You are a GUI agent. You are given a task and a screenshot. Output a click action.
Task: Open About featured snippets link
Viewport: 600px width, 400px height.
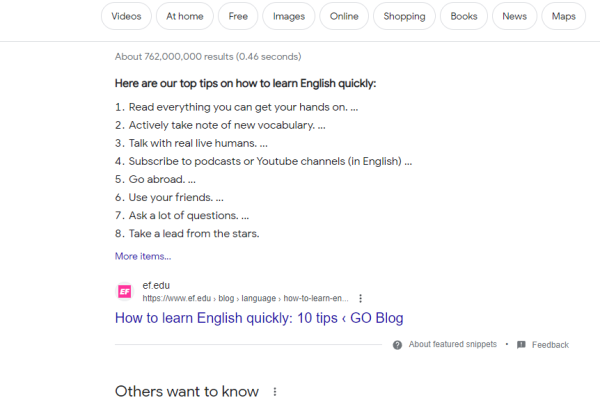point(453,344)
